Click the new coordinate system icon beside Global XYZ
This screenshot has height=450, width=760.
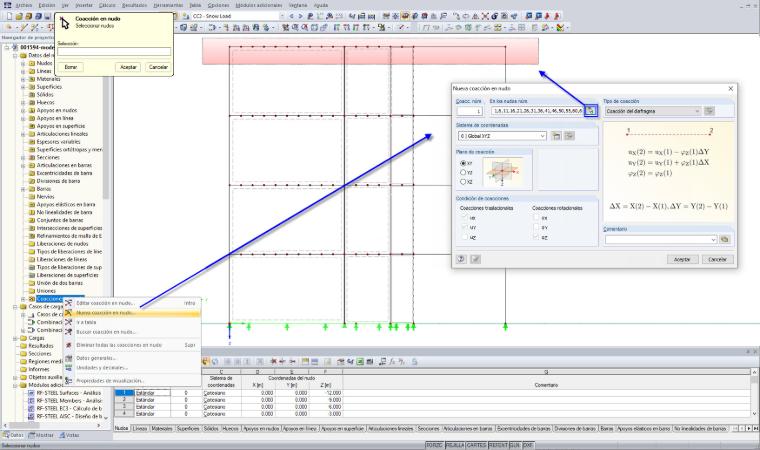pos(556,136)
